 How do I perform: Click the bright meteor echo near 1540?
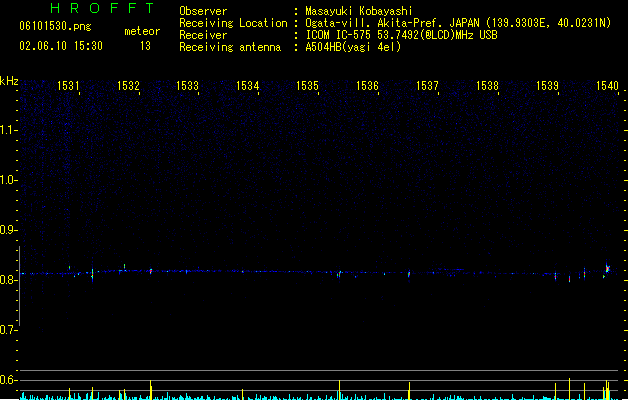(x=607, y=268)
